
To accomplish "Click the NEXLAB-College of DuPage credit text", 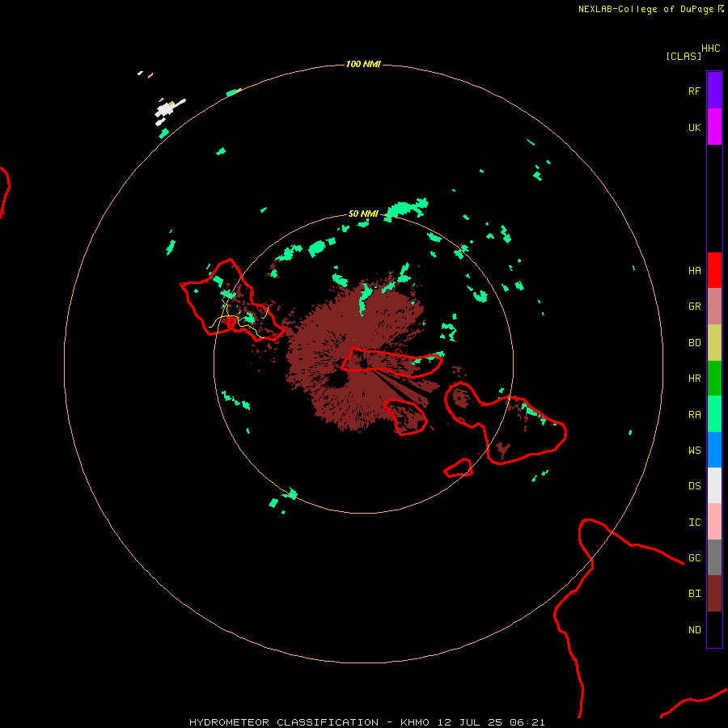I will pos(645,9).
